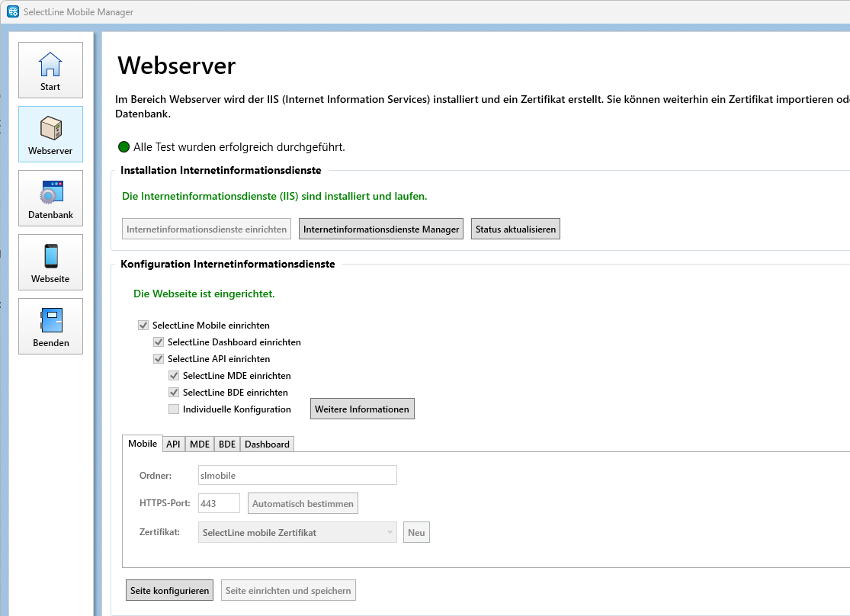Open Internetinformationsdienste Manager
Image resolution: width=850 pixels, height=616 pixels.
[x=381, y=229]
